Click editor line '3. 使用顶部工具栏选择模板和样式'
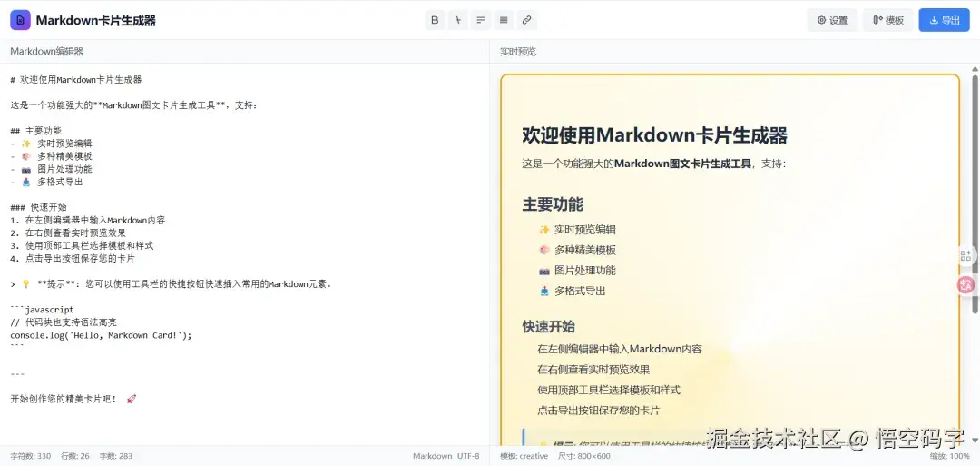 [x=82, y=246]
